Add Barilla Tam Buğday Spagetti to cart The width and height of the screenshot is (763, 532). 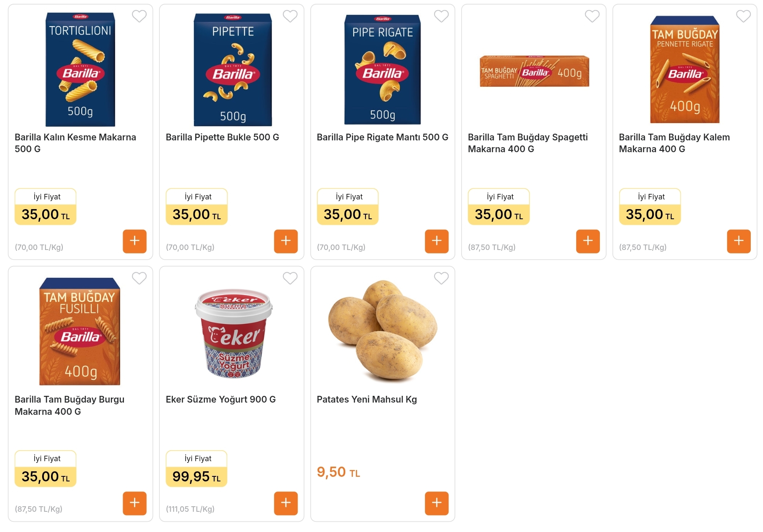588,241
